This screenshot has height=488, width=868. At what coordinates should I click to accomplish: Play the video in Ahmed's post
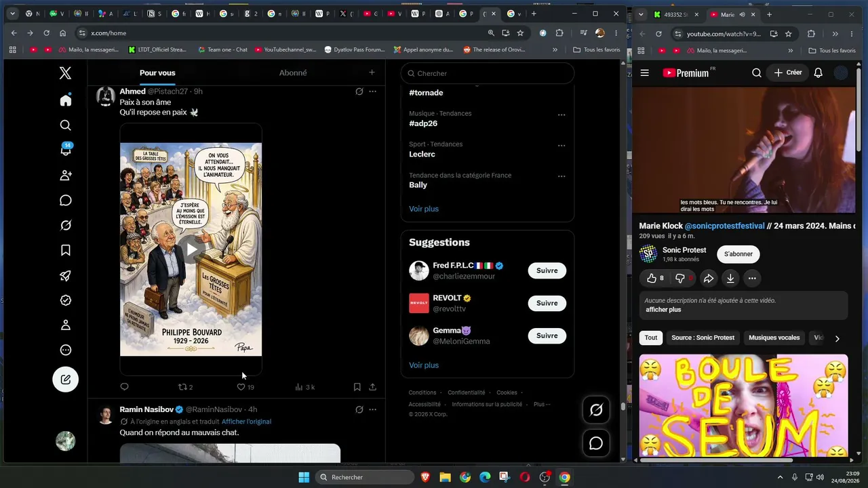tap(191, 249)
